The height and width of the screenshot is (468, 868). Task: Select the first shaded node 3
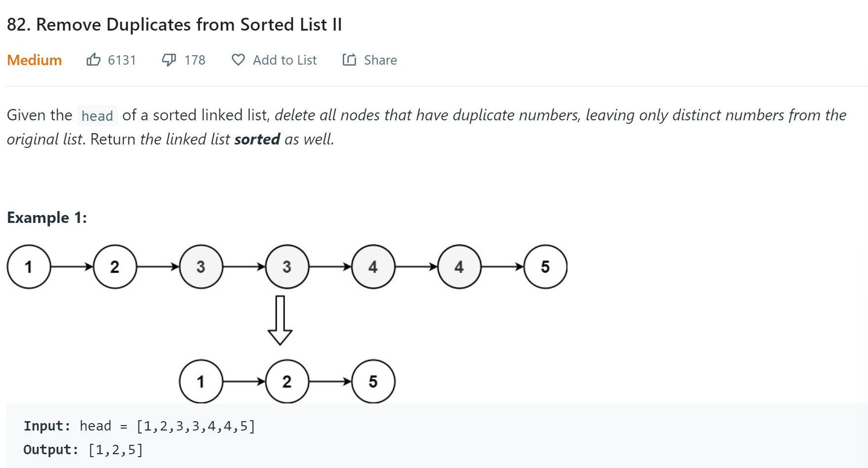(x=201, y=267)
